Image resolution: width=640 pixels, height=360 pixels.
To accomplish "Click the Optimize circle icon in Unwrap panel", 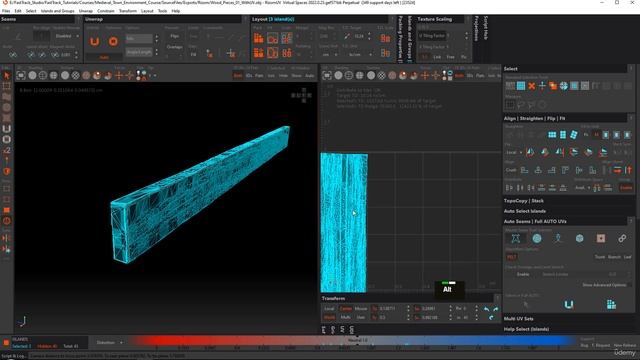I will pyautogui.click(x=113, y=41).
